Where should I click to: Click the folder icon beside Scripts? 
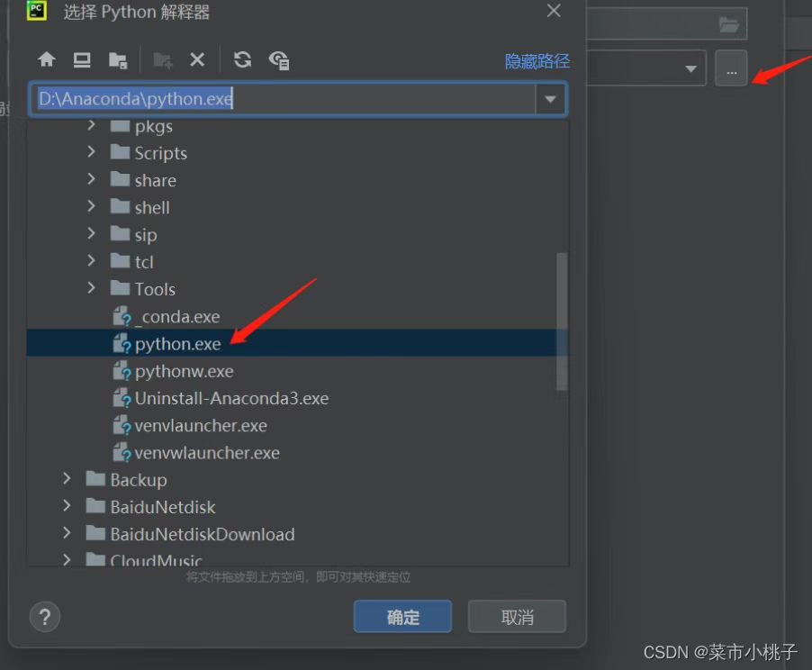(120, 152)
